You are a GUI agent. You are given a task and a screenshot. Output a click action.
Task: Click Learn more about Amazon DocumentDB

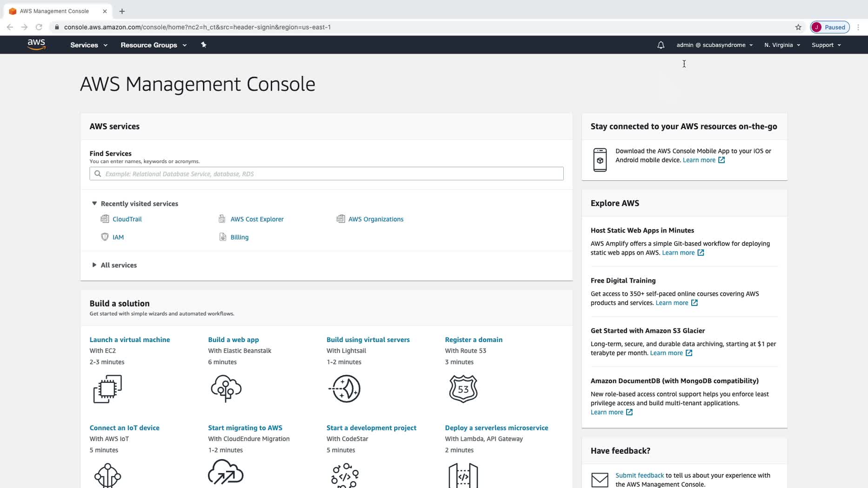click(611, 412)
